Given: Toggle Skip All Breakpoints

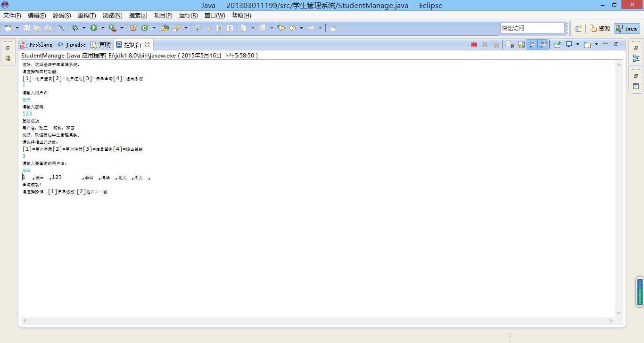Looking at the screenshot, I should tap(61, 28).
